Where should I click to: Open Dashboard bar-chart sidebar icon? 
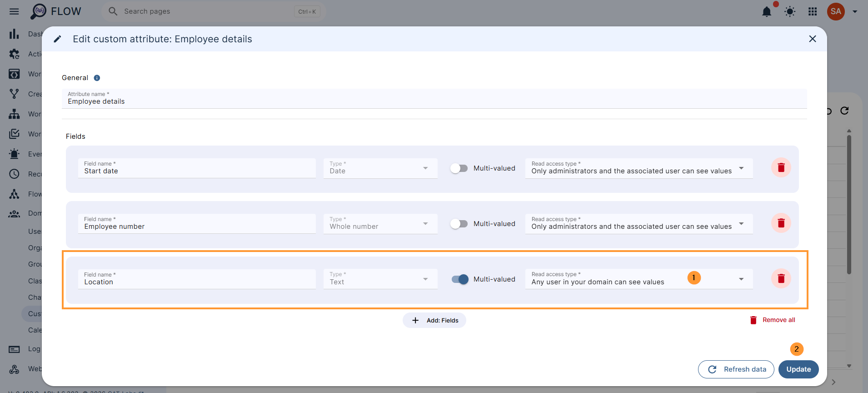(14, 34)
